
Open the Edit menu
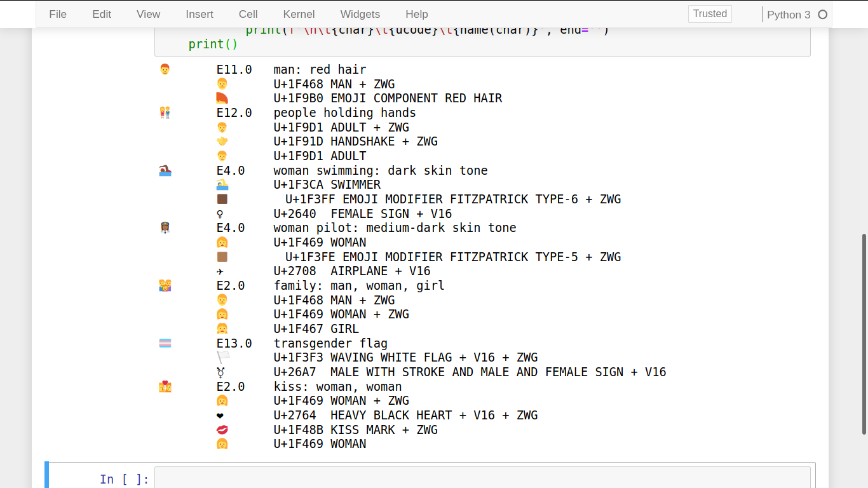(x=102, y=14)
